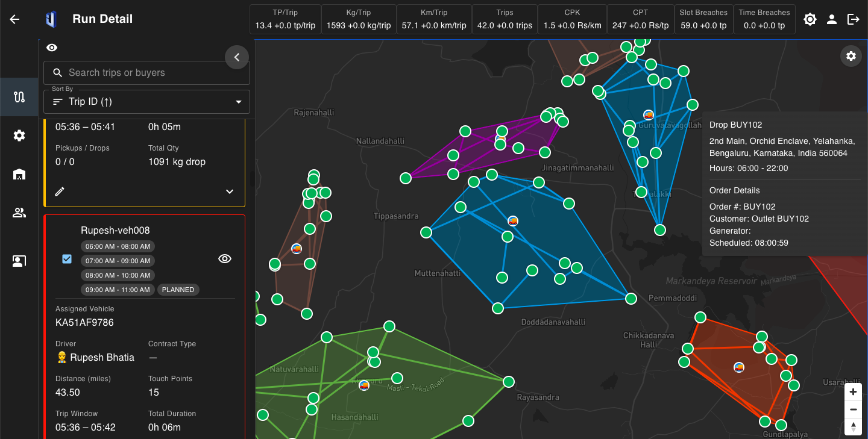Click the Time Breaches metric card

point(764,19)
